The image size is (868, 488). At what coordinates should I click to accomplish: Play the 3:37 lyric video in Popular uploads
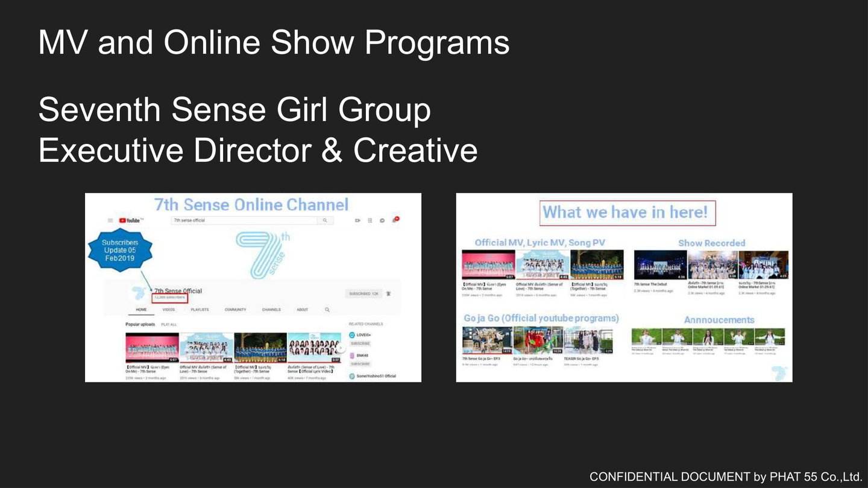[315, 348]
